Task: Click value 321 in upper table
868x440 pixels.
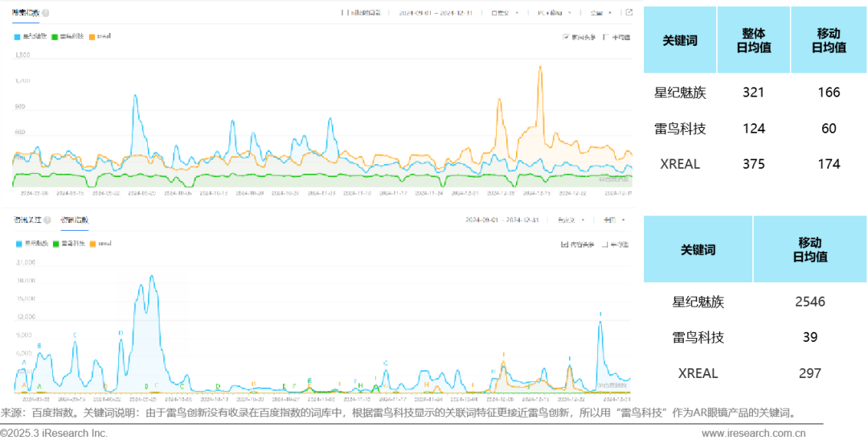Action: (x=754, y=93)
